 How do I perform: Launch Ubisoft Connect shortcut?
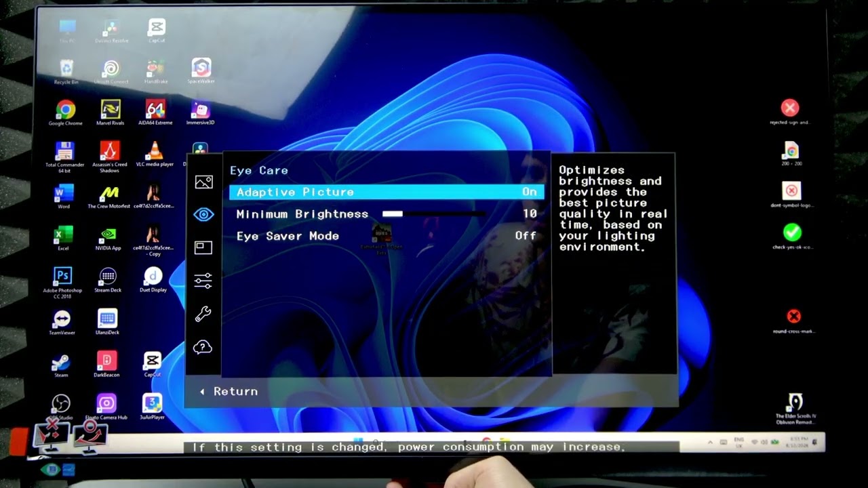tap(111, 72)
